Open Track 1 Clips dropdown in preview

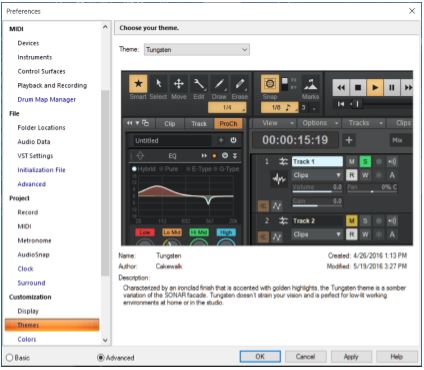tap(317, 175)
